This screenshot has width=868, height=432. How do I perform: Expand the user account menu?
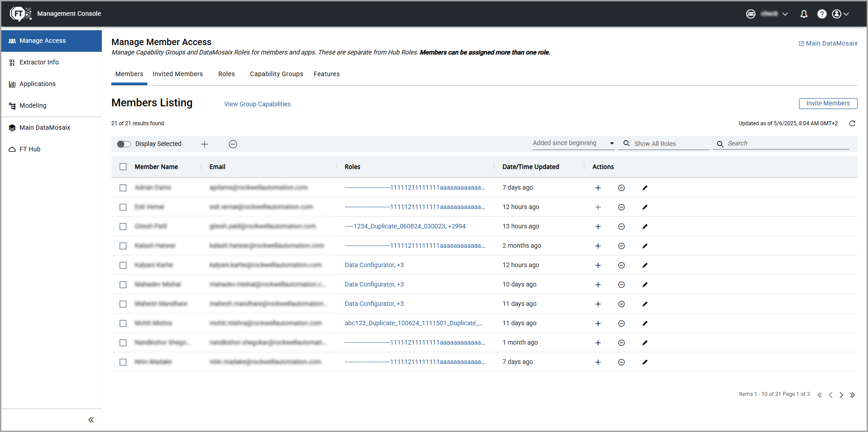(x=840, y=14)
